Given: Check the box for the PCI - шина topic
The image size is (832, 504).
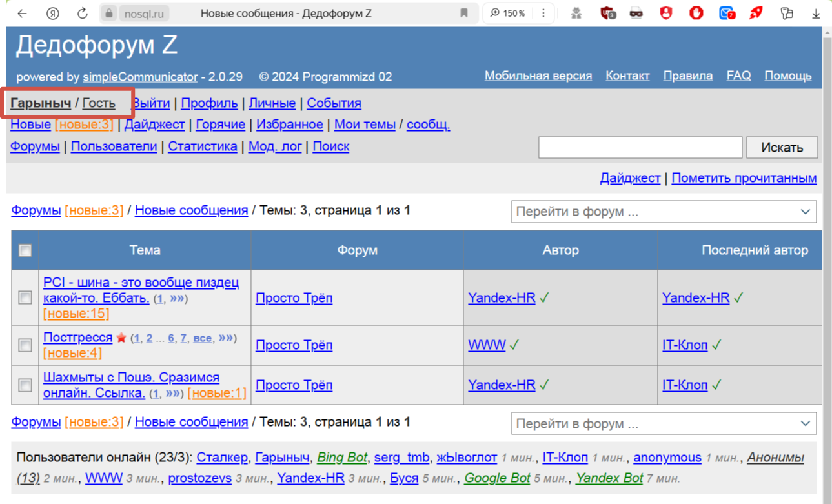Looking at the screenshot, I should (25, 297).
